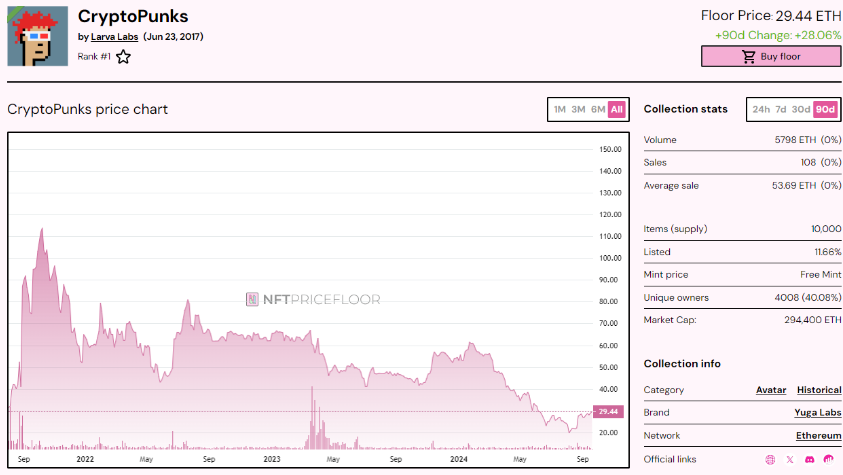Viewport: 843px width, 475px height.
Task: Select the 6M chart range
Action: [598, 110]
